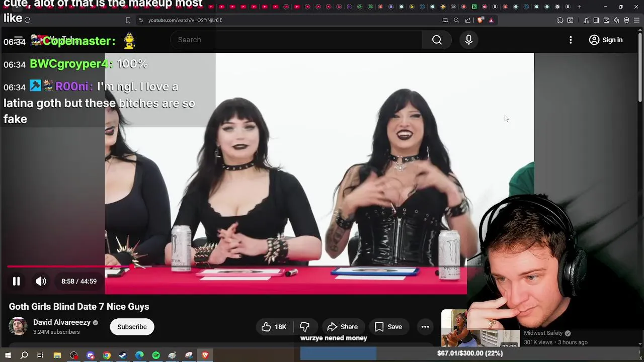This screenshot has height=362, width=644.
Task: Click the bookmark icon in address bar
Action: [x=128, y=20]
